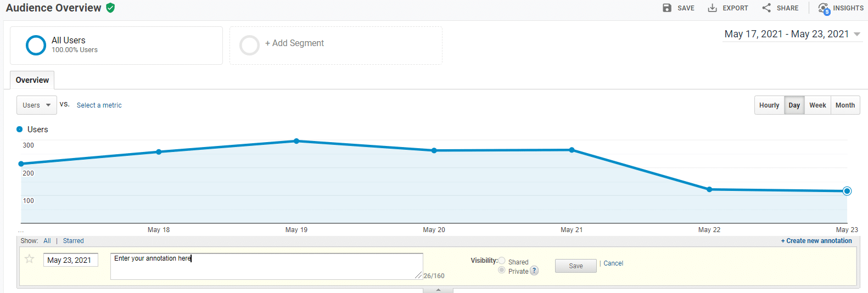Click the annotation Save button
Screen dimensions: 868x293
pos(575,266)
